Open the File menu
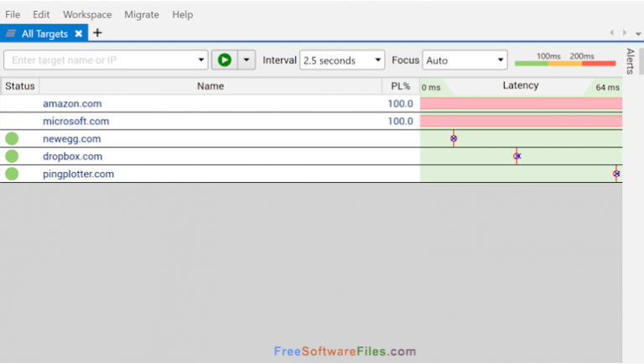The image size is (644, 364). click(13, 14)
